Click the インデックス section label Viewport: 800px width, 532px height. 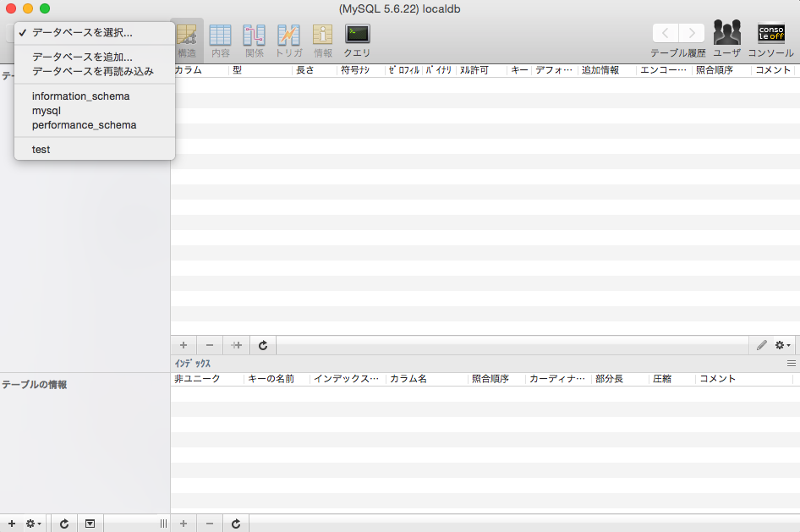pos(192,363)
